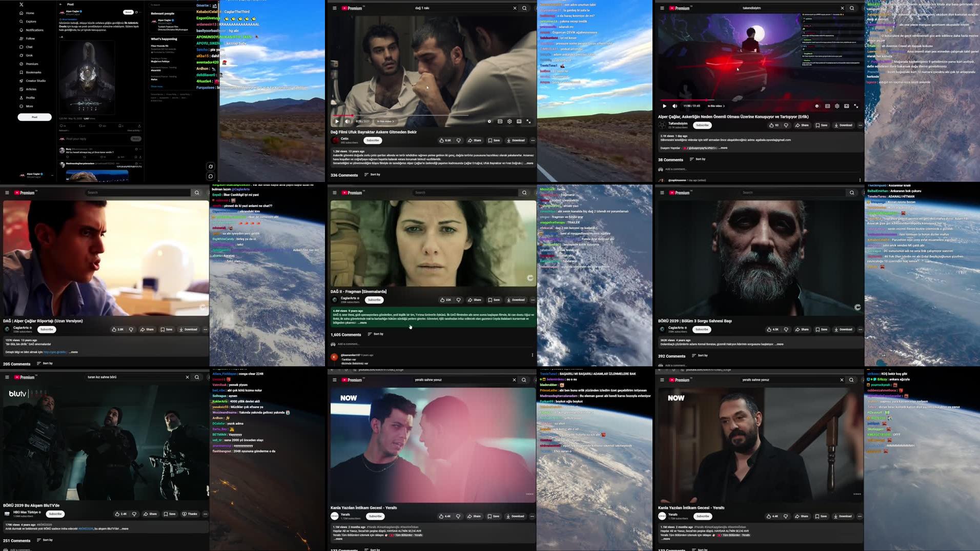Dislike the 'BÖRÜ 2039 | Bölüm 3 Sorgu Sahnesi' video
This screenshot has height=551, width=980.
pyautogui.click(x=786, y=330)
